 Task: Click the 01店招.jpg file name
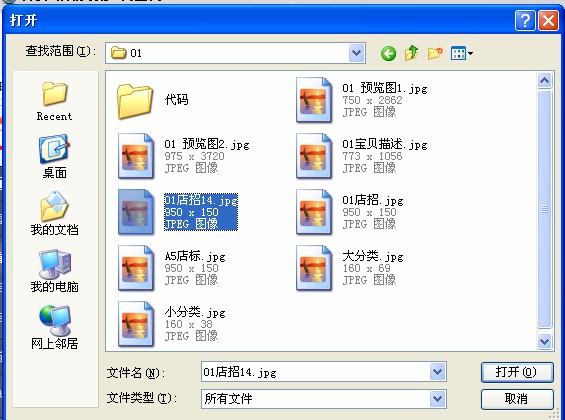point(373,200)
